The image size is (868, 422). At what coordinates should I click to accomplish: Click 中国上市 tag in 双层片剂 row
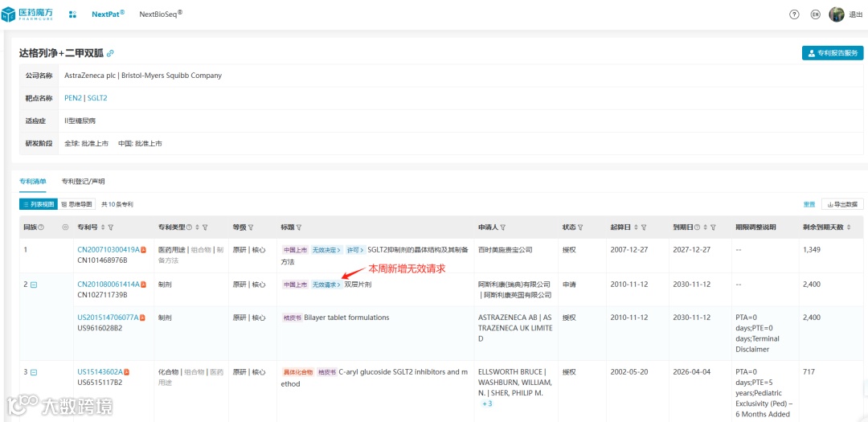pos(295,285)
